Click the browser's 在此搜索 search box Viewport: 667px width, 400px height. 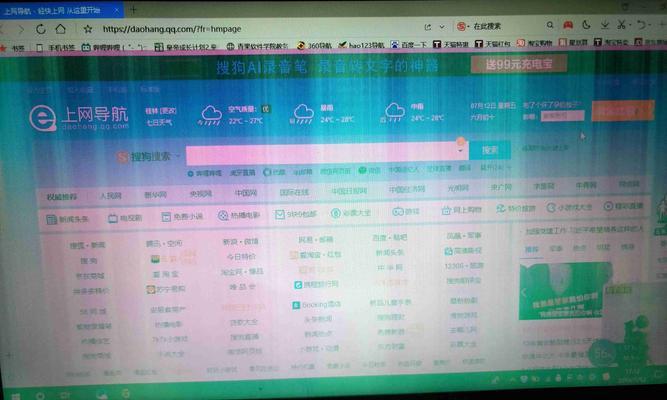[487, 26]
